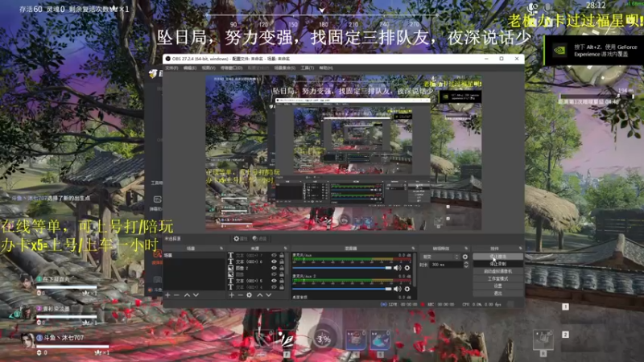Viewport: 644px width, 362px height.
Task: Select teammate 斗鱼丶沐七707 in game squad list
Action: point(64,338)
